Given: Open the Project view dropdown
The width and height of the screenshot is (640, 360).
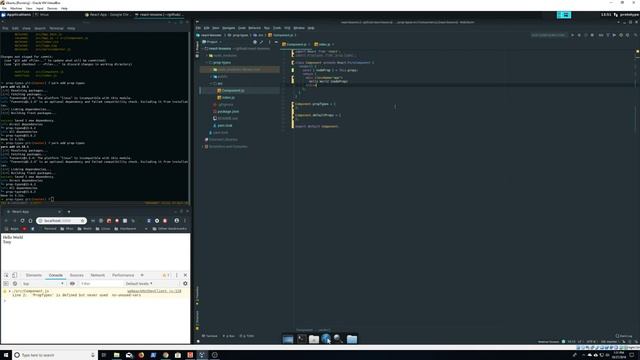Looking at the screenshot, I should pyautogui.click(x=212, y=42).
